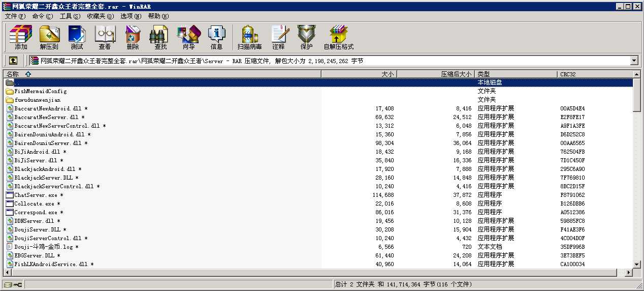Select BlackjackServer.DLL file row
This screenshot has height=291, width=644.
pyautogui.click(x=318, y=178)
